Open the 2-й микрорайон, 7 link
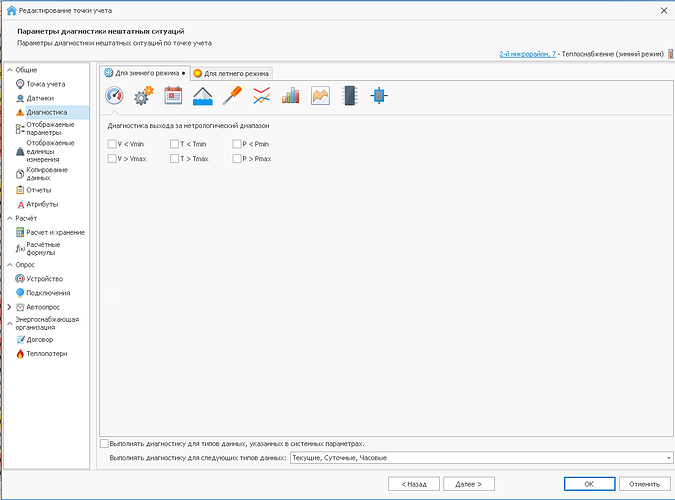 (527, 52)
